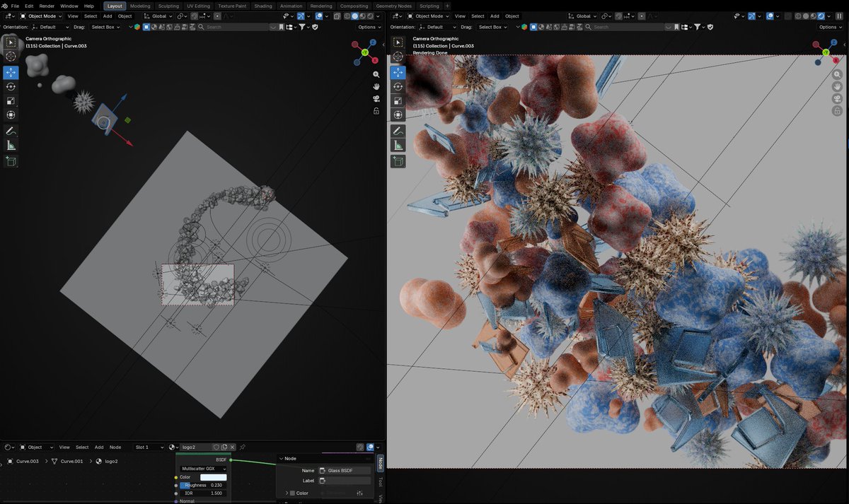Click Curve.003 in node editor breadcrumb

(x=28, y=461)
